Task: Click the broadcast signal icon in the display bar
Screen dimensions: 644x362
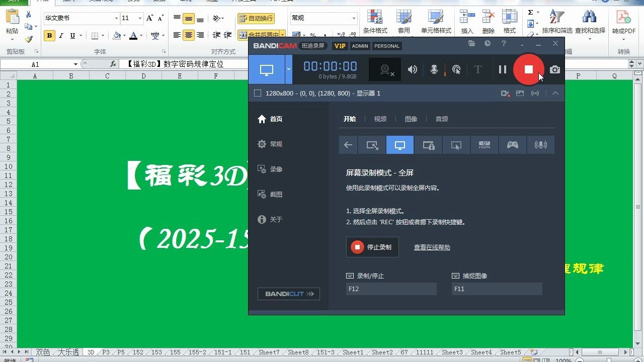Action: [535, 93]
